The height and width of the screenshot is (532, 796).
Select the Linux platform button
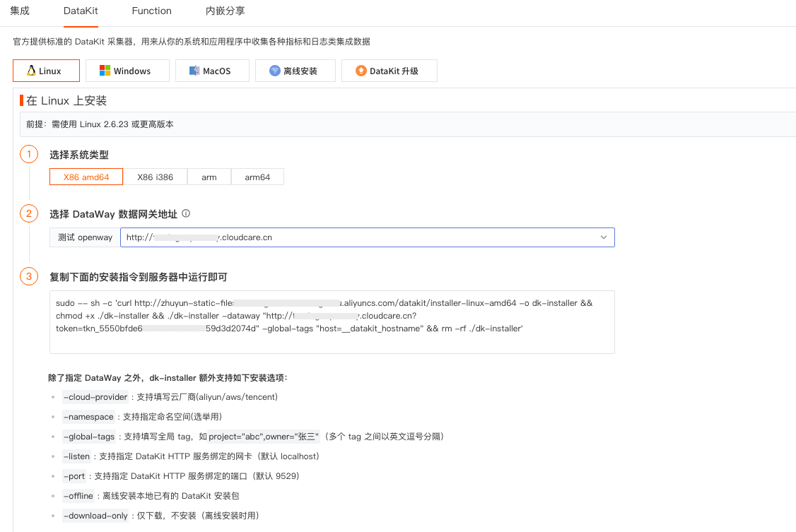coord(46,71)
